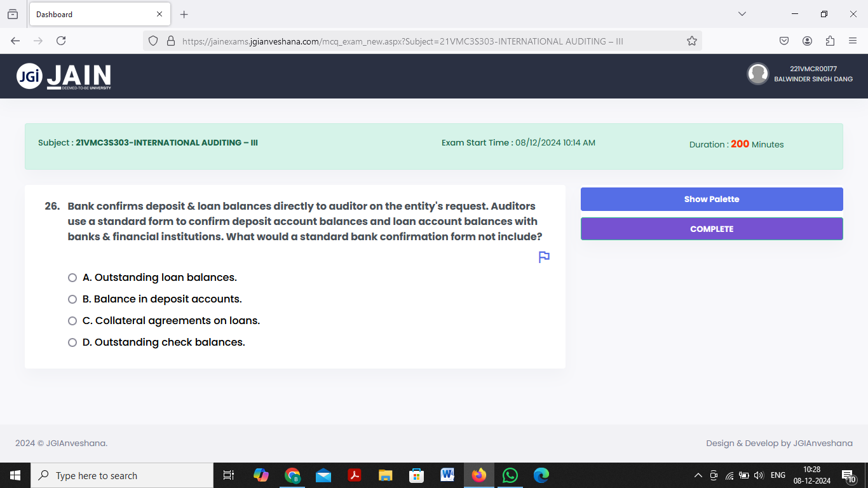Open a new browser tab
This screenshot has width=868, height=488.
(184, 13)
